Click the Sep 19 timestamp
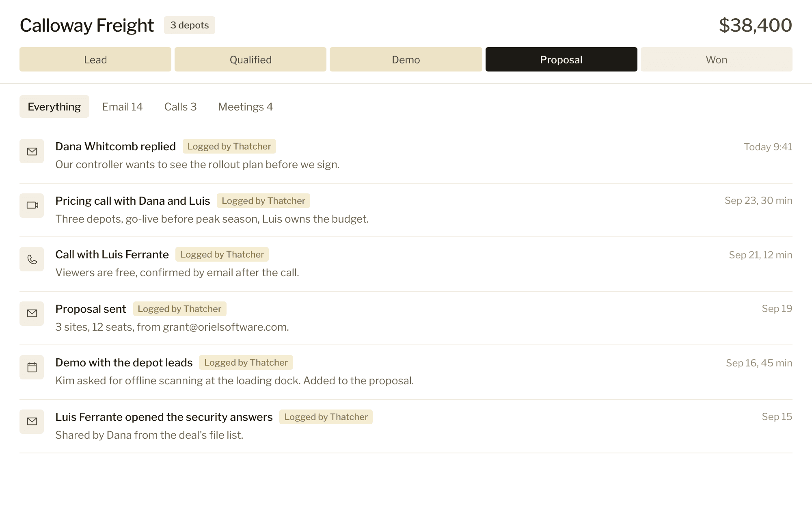 (x=777, y=308)
